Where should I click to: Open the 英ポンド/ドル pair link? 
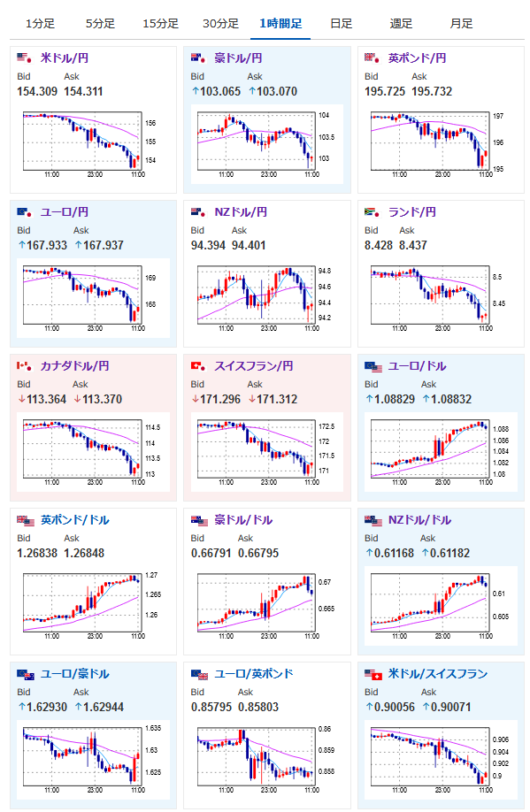pyautogui.click(x=74, y=520)
